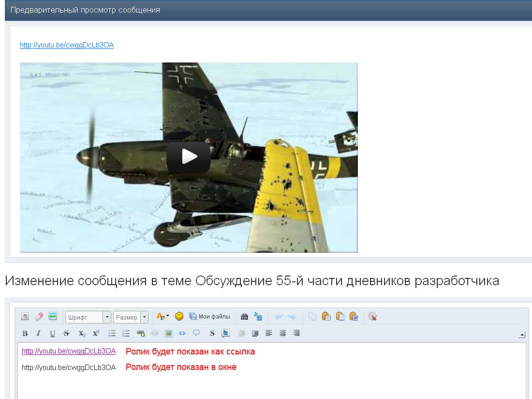Screen dimensions: 532x399
Task: Toggle the editor source mode icon
Action: click(x=25, y=317)
